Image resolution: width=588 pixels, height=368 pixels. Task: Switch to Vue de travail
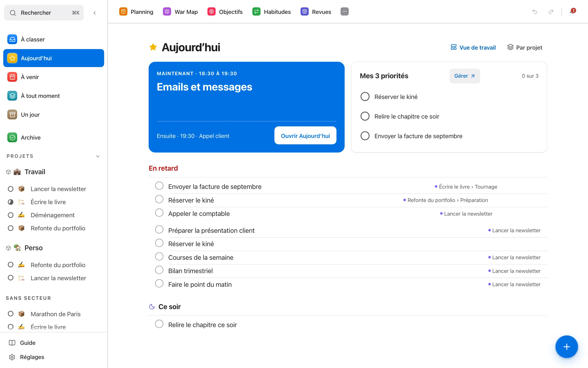click(x=473, y=48)
